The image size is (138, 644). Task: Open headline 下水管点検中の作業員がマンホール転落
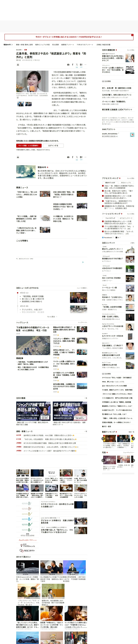click(33, 329)
